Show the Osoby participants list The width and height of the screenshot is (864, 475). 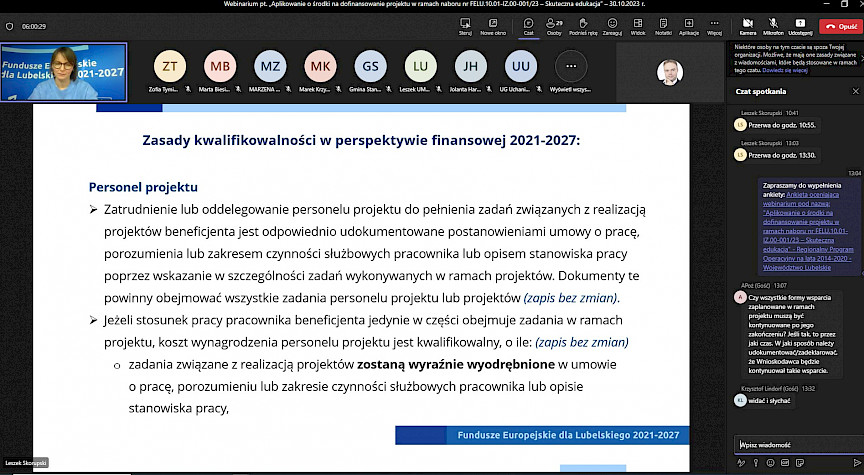pos(554,26)
